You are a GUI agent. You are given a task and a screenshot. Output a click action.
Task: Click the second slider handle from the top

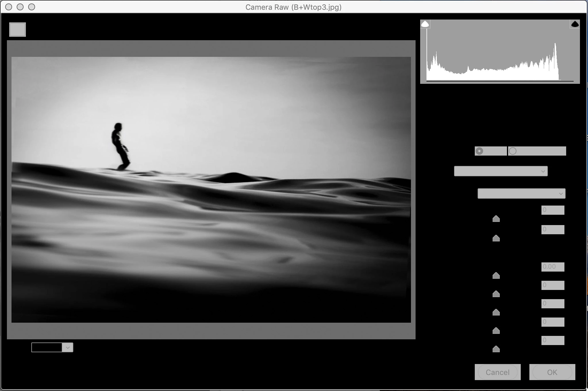click(x=496, y=238)
